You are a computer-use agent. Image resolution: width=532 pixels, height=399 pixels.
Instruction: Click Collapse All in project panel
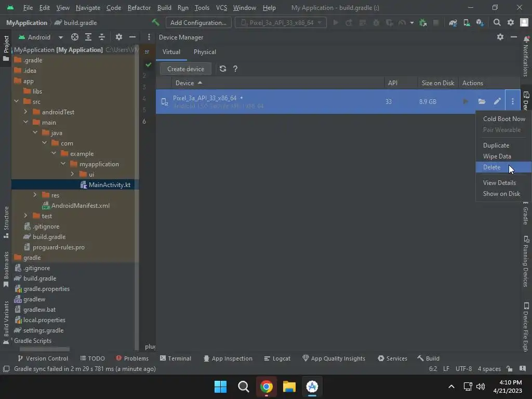[102, 37]
